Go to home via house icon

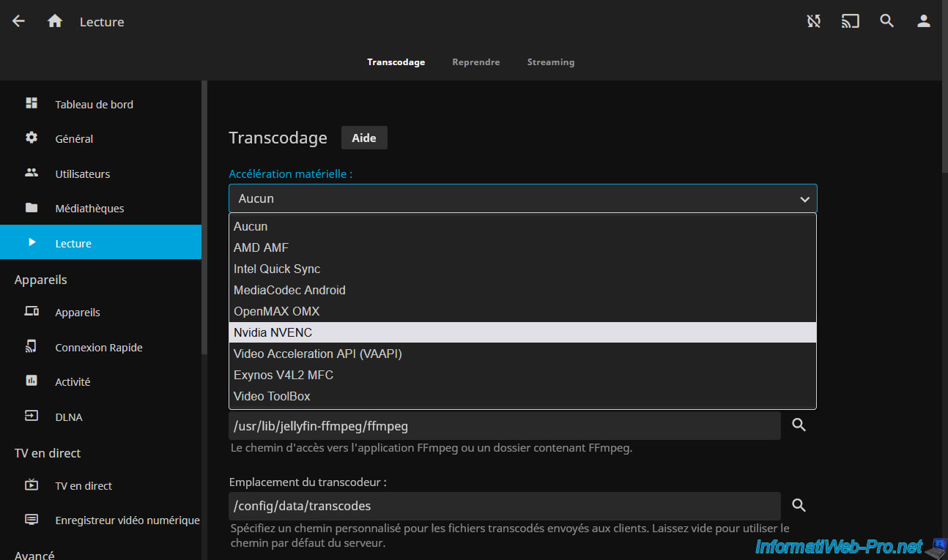(55, 22)
